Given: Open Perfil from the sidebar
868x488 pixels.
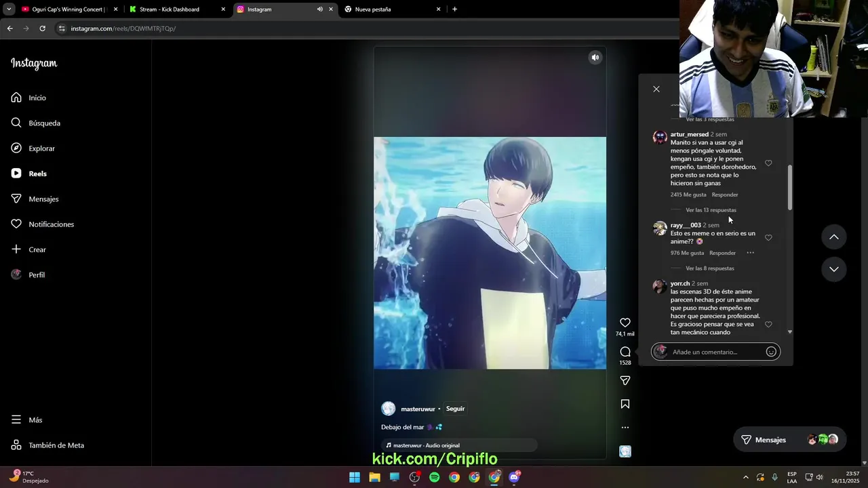Looking at the screenshot, I should [x=28, y=274].
